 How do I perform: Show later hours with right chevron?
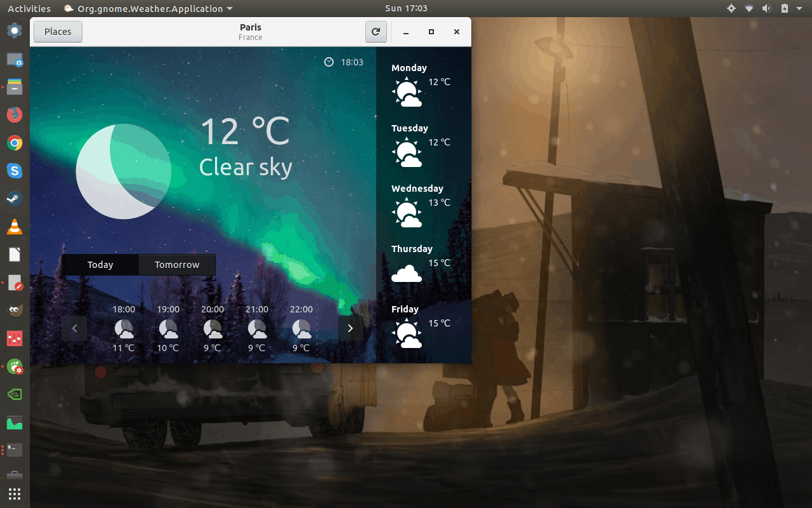click(x=350, y=328)
